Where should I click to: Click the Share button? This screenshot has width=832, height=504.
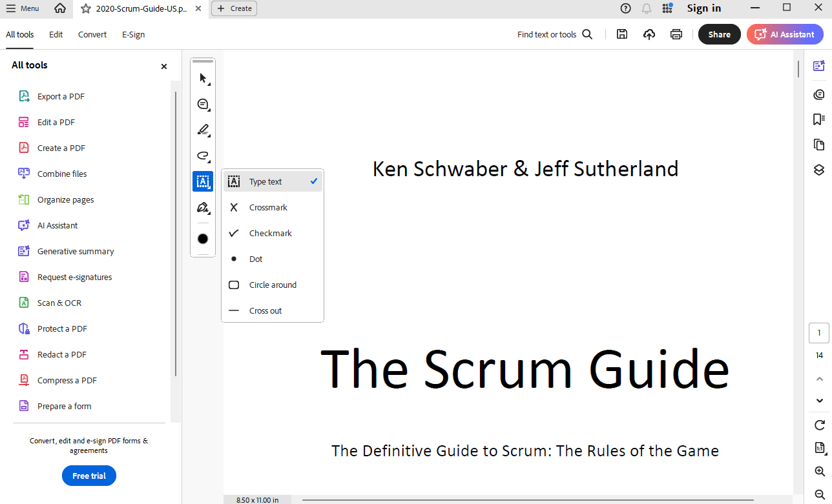pos(719,34)
